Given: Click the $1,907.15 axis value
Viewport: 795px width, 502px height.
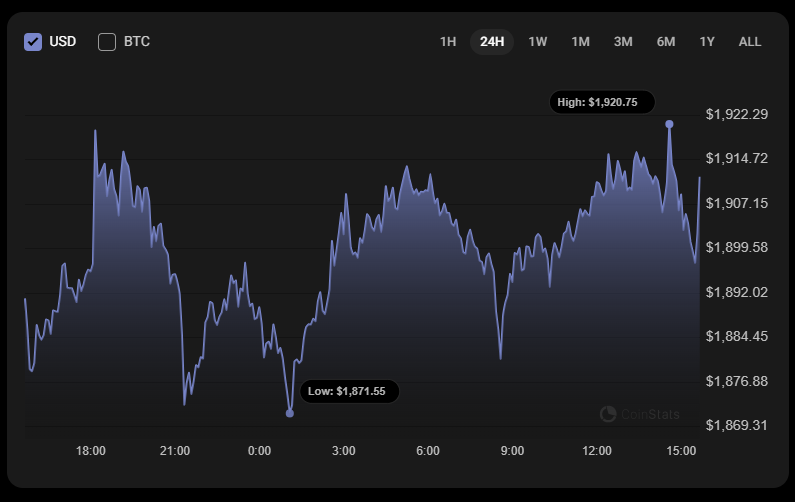Looking at the screenshot, I should 737,203.
